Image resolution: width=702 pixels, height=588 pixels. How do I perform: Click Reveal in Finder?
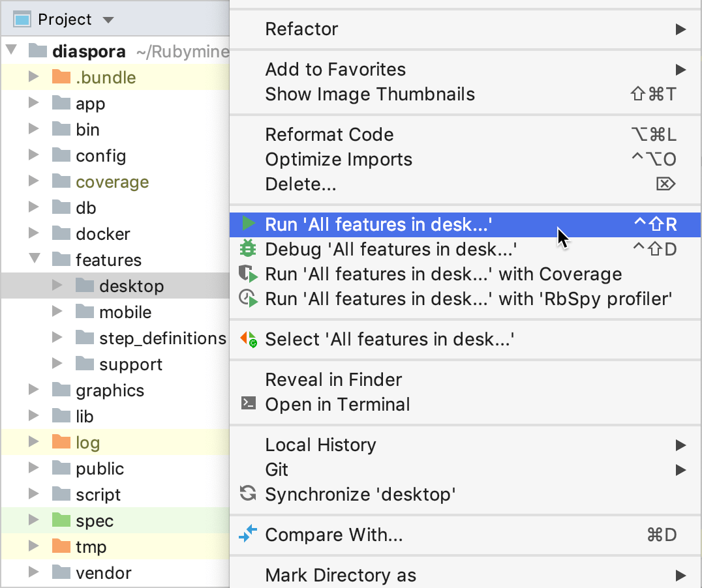coord(333,379)
